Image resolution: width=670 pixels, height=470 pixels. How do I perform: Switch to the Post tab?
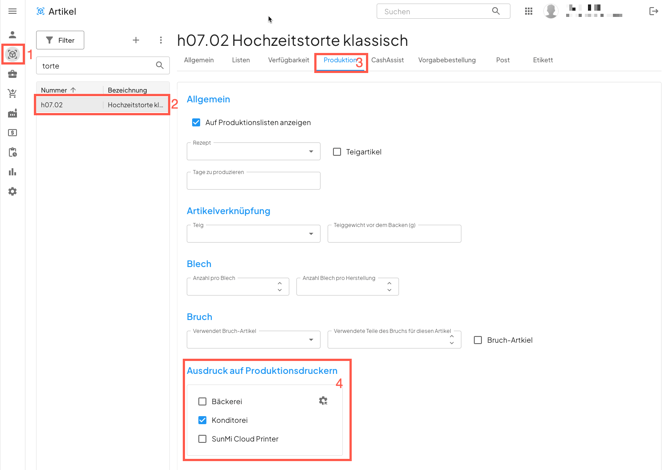tap(502, 60)
